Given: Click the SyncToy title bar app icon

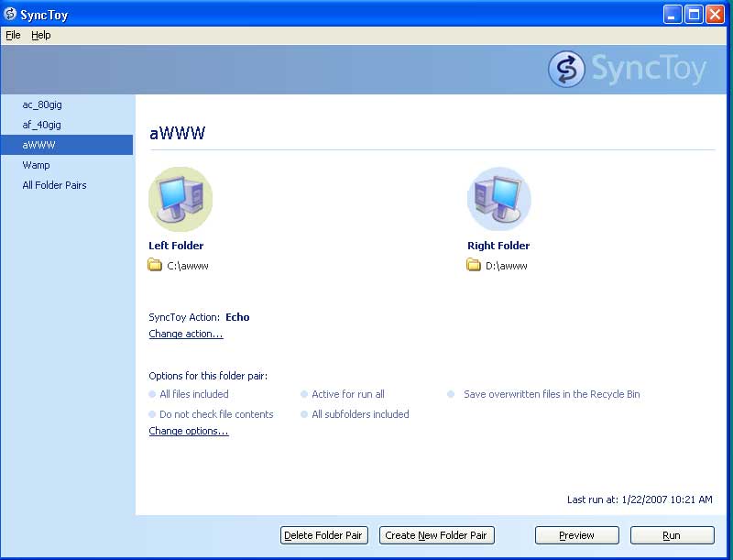Looking at the screenshot, I should point(10,14).
